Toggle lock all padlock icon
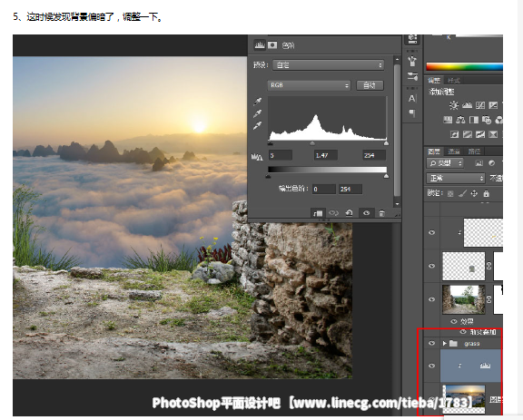This screenshot has width=523, height=420. pyautogui.click(x=487, y=193)
